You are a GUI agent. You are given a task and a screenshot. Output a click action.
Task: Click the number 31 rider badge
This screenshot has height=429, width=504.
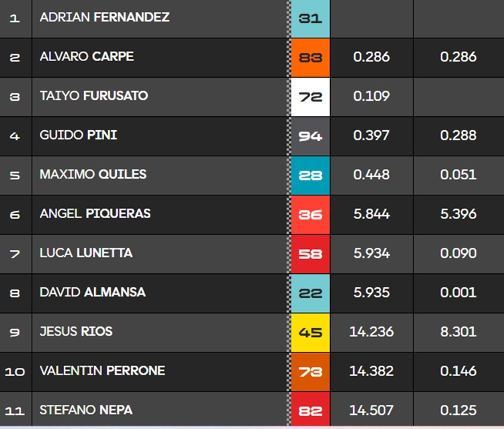(x=310, y=18)
